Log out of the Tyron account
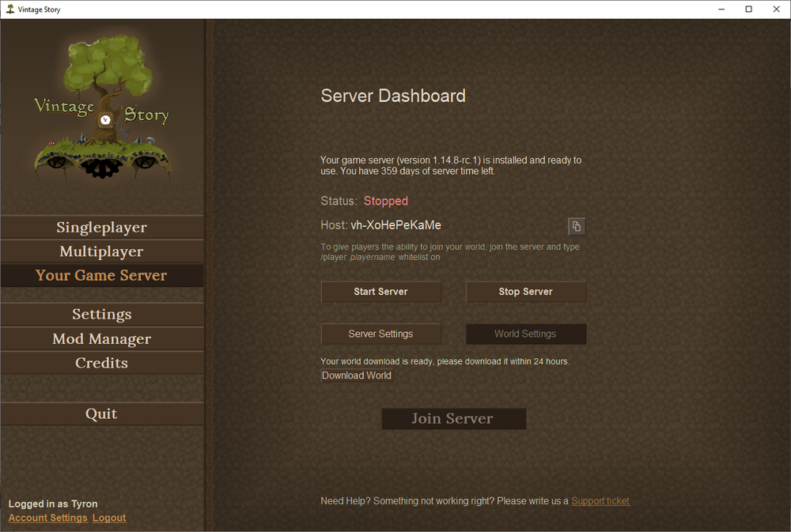The image size is (791, 532). pos(108,518)
